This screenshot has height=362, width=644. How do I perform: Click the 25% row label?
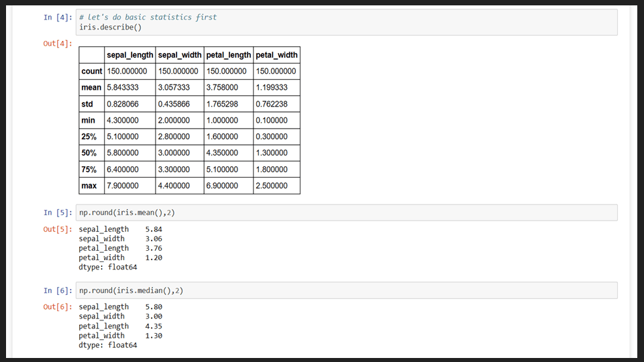89,137
